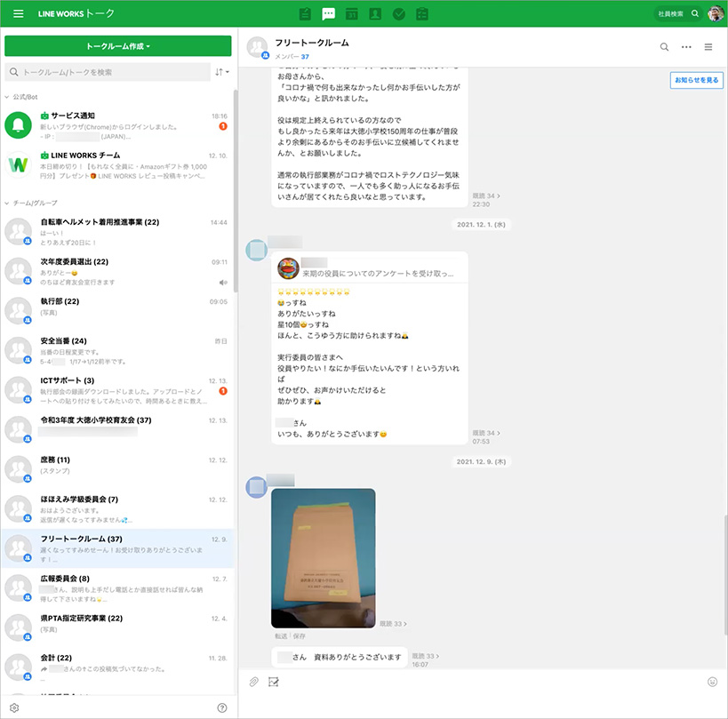
Task: Open the Contacts address book icon
Action: click(375, 14)
